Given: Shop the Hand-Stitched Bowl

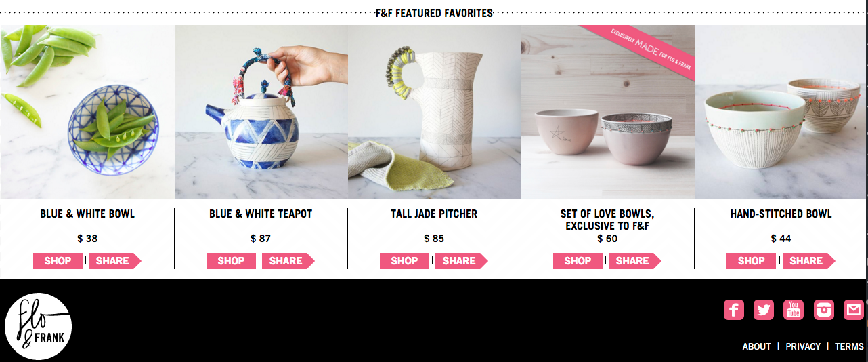Looking at the screenshot, I should [x=751, y=261].
